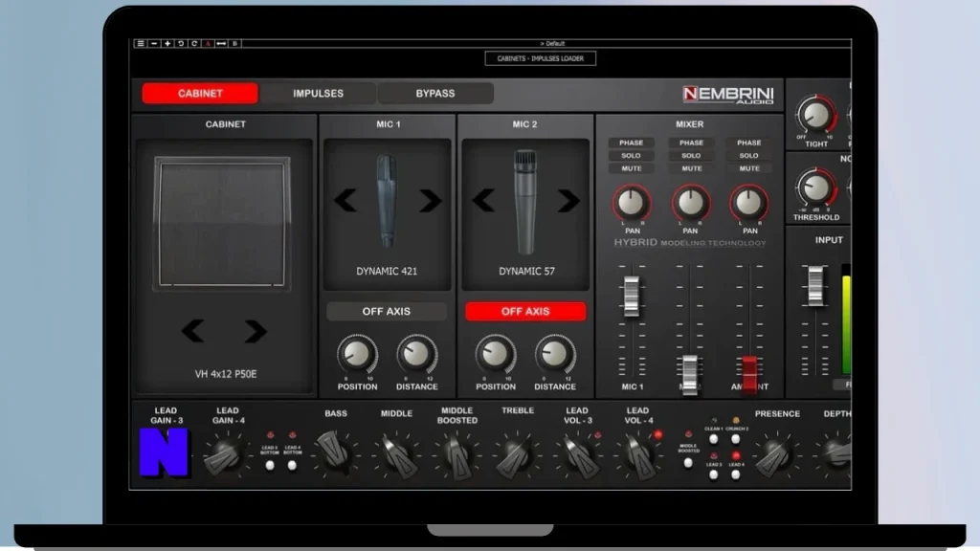Click the MIC 1 volume fader handle
980x551 pixels.
(x=632, y=295)
